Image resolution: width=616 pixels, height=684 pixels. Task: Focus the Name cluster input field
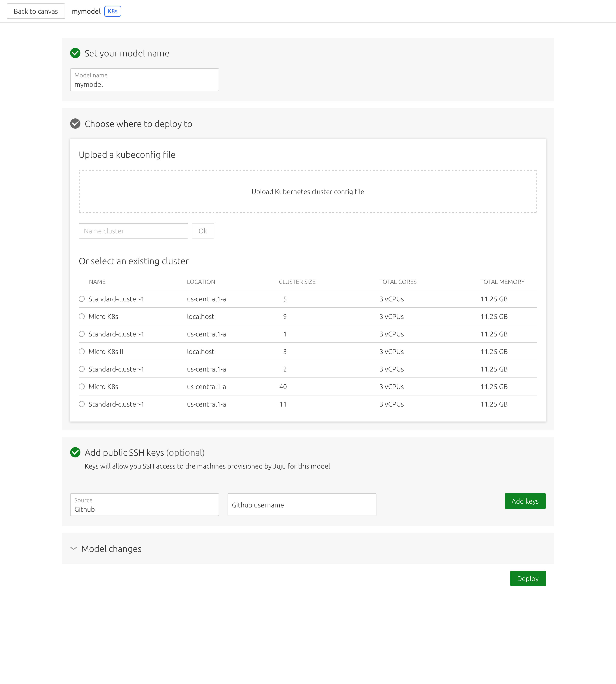point(133,231)
